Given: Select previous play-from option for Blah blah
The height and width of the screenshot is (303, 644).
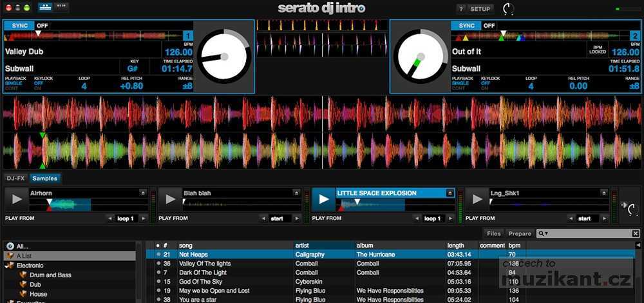Looking at the screenshot, I should point(263,219).
